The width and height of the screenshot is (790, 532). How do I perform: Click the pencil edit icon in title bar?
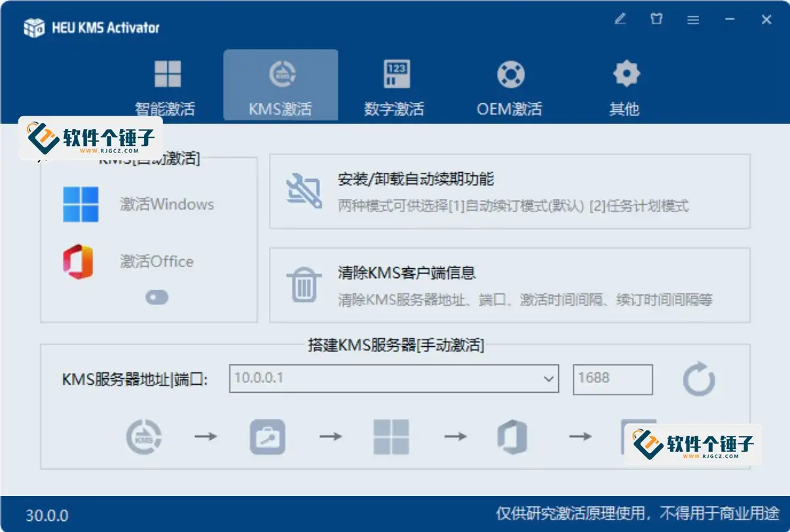click(620, 20)
